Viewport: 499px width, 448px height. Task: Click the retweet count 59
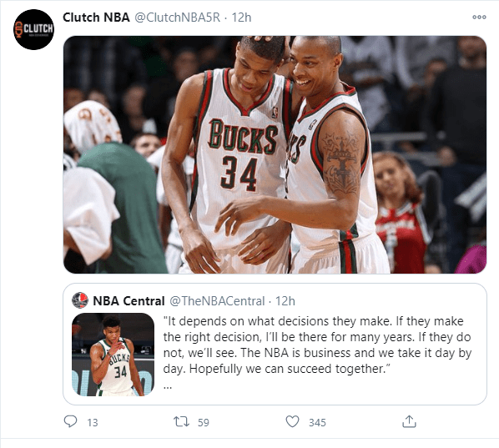point(204,422)
